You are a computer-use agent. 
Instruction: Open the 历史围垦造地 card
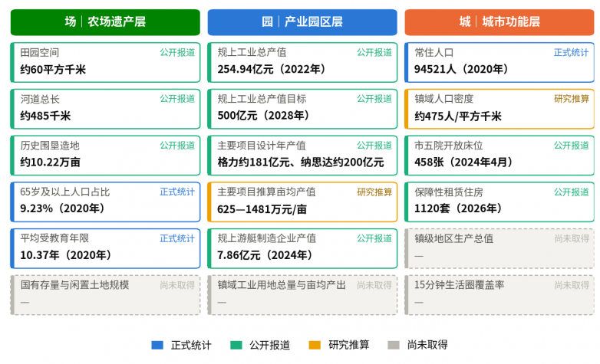pos(105,156)
